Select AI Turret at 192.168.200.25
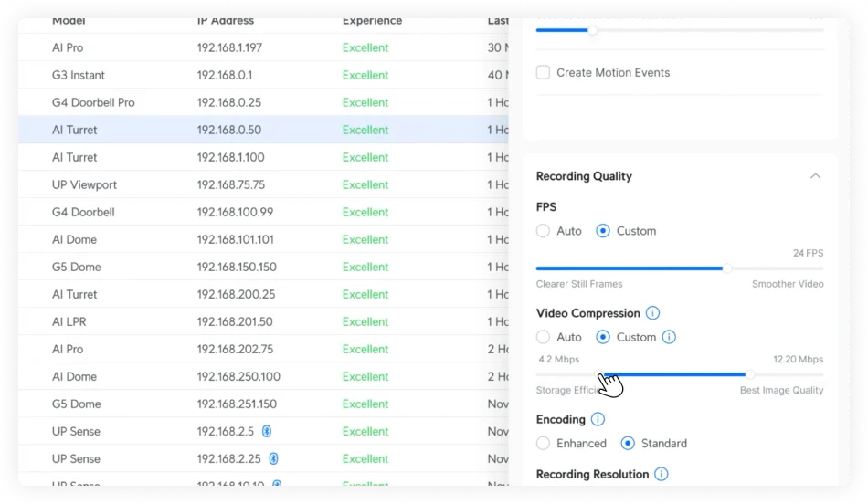 (263, 294)
